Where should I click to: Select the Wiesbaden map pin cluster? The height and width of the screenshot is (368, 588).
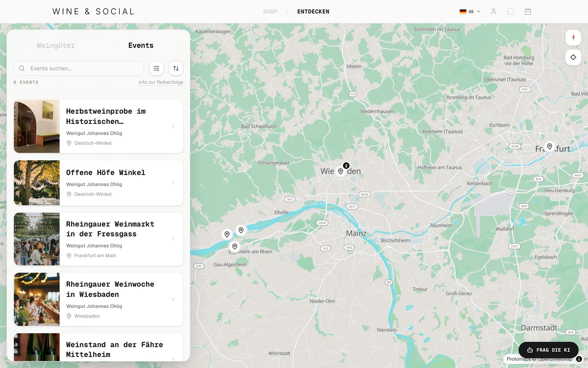pyautogui.click(x=341, y=171)
